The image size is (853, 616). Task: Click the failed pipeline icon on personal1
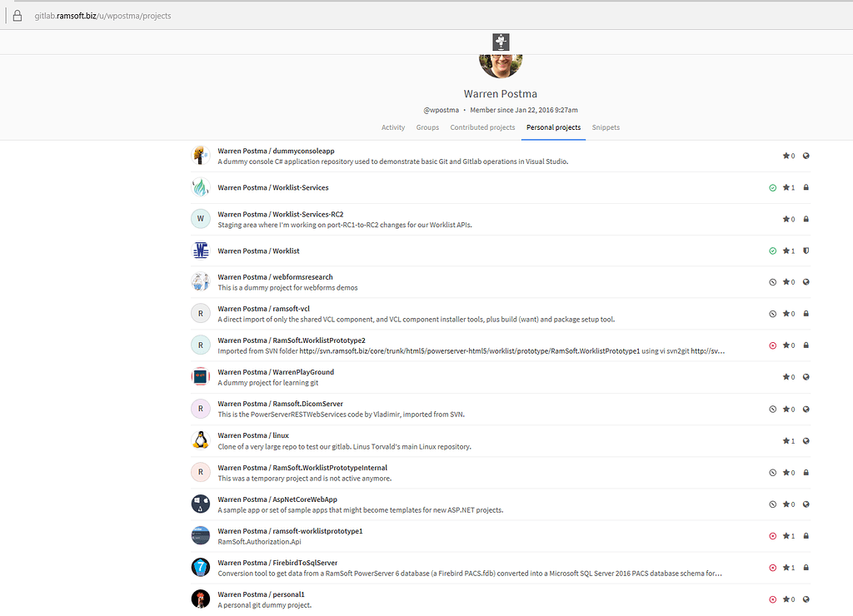(x=772, y=599)
